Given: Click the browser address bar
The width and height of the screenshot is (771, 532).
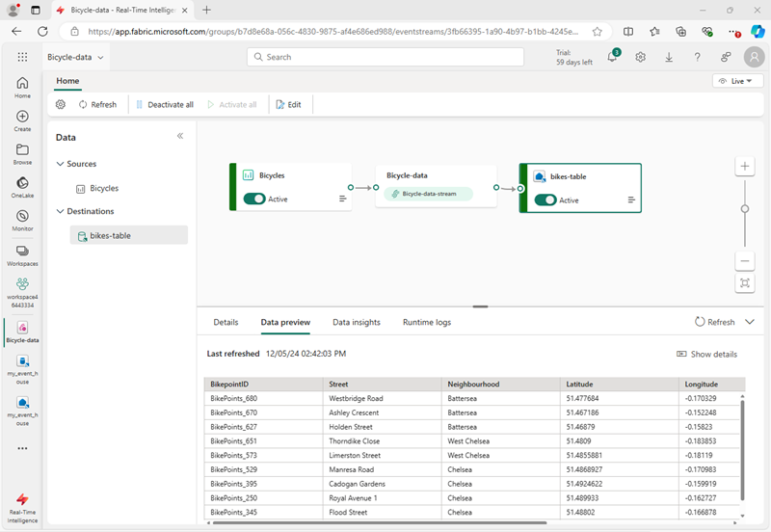Looking at the screenshot, I should tap(333, 32).
